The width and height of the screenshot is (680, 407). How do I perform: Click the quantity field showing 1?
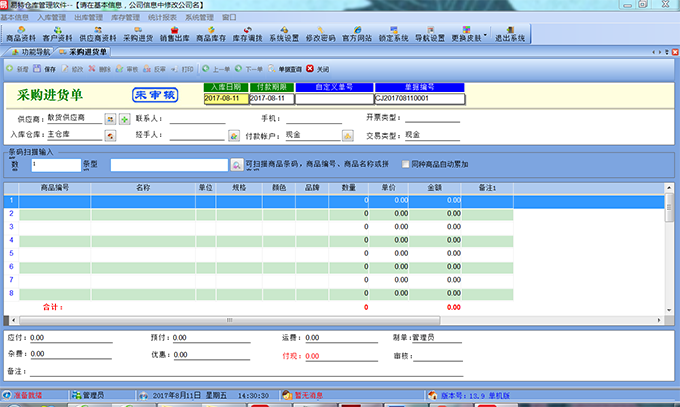[x=56, y=165]
